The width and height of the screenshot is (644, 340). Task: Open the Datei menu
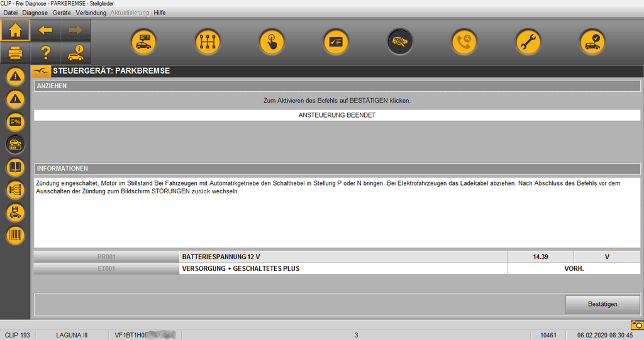pyautogui.click(x=11, y=13)
